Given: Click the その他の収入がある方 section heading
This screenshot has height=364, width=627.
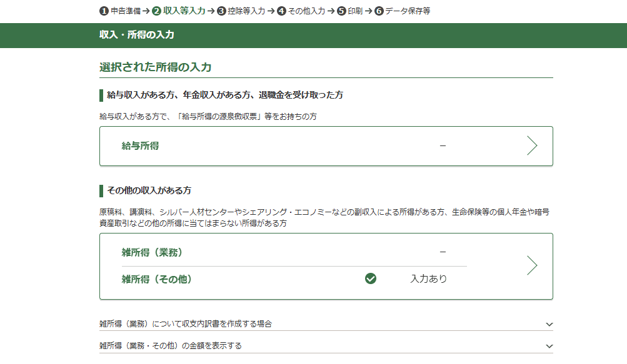Looking at the screenshot, I should click(x=149, y=190).
